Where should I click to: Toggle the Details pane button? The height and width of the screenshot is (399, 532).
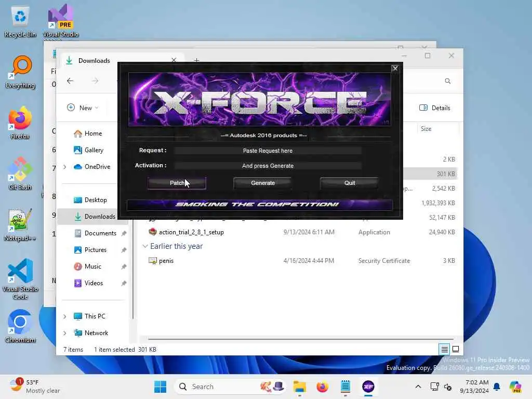(435, 108)
